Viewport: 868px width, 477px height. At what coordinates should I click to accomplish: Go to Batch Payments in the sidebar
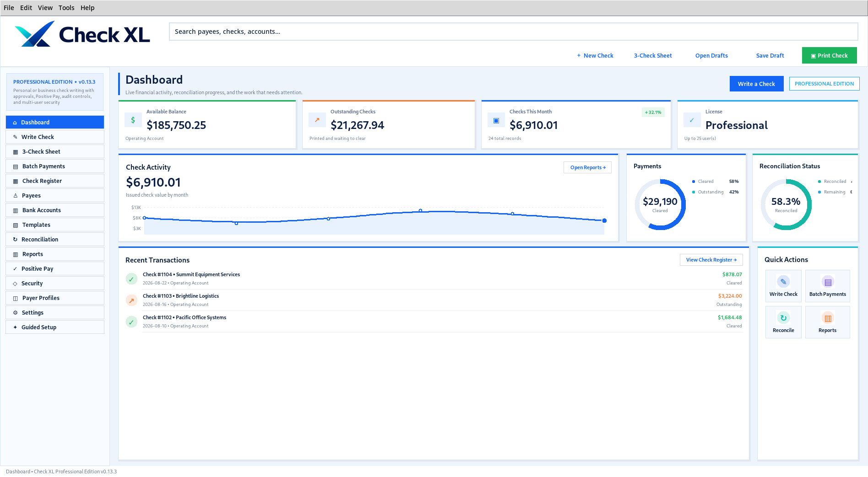click(x=55, y=166)
